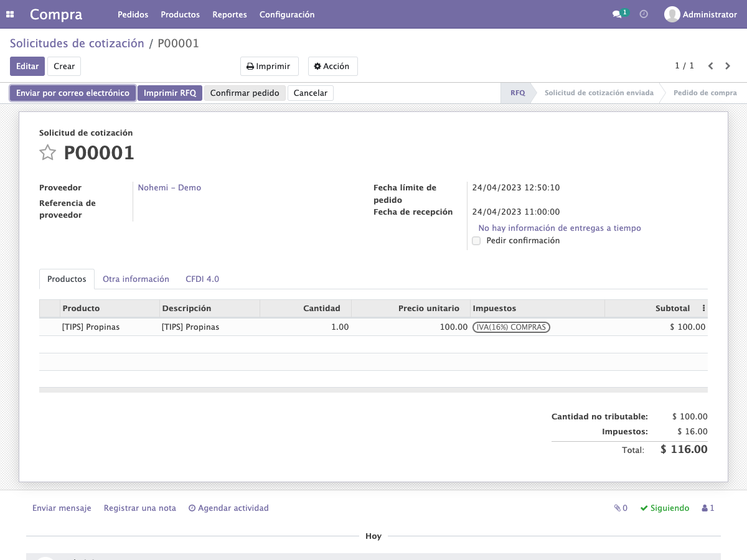The width and height of the screenshot is (747, 560).
Task: Click total amount $ 116.00
Action: click(684, 449)
